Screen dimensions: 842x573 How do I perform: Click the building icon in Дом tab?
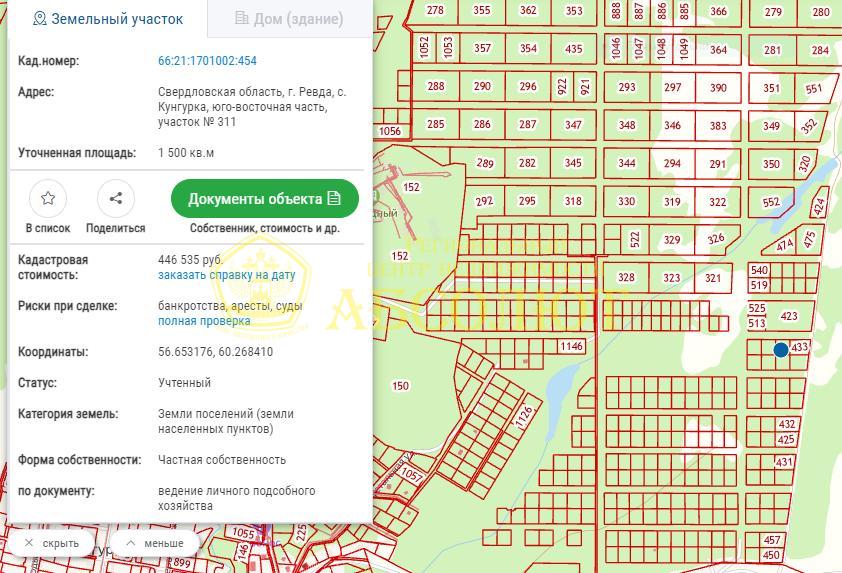242,18
